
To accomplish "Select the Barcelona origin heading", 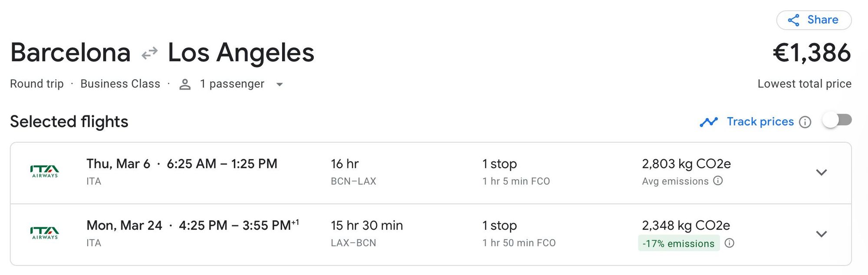I will [x=70, y=52].
